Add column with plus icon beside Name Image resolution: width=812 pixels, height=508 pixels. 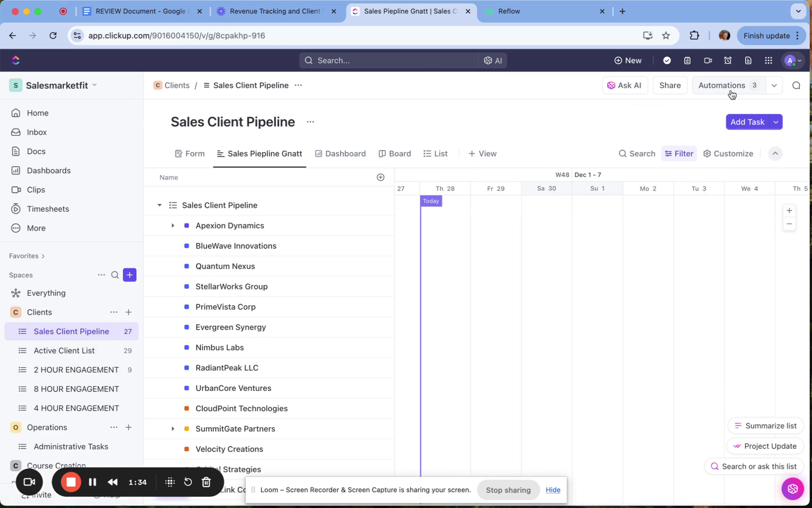381,177
